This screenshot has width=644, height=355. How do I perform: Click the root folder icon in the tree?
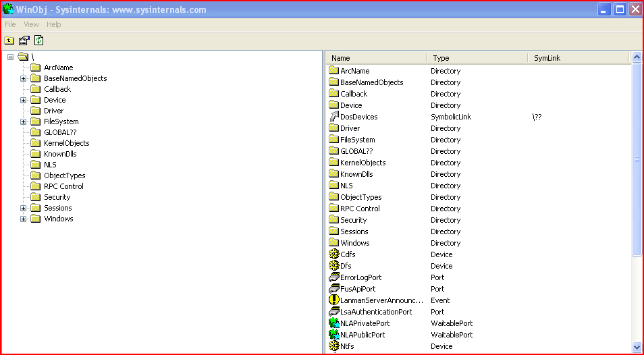(x=23, y=56)
